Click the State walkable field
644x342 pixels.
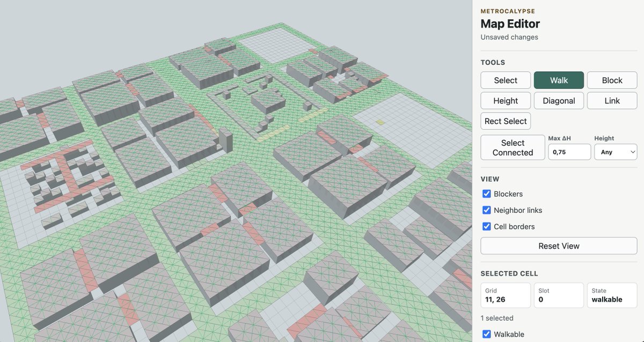(612, 295)
